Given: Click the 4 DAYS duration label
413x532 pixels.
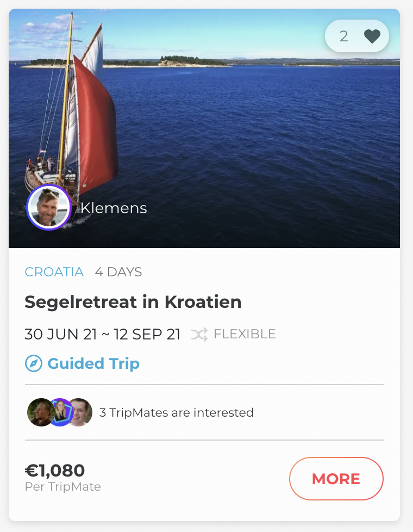Looking at the screenshot, I should pos(118,272).
